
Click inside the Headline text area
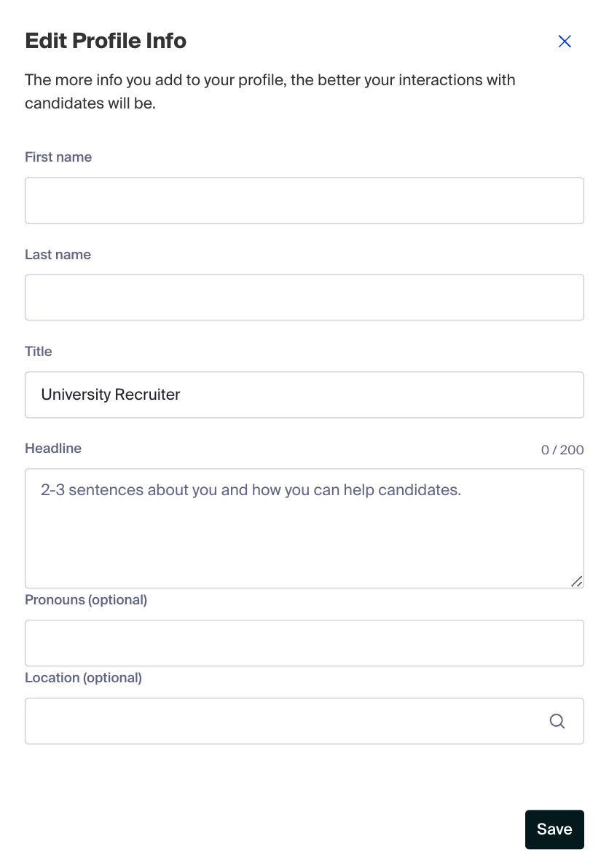pos(304,529)
